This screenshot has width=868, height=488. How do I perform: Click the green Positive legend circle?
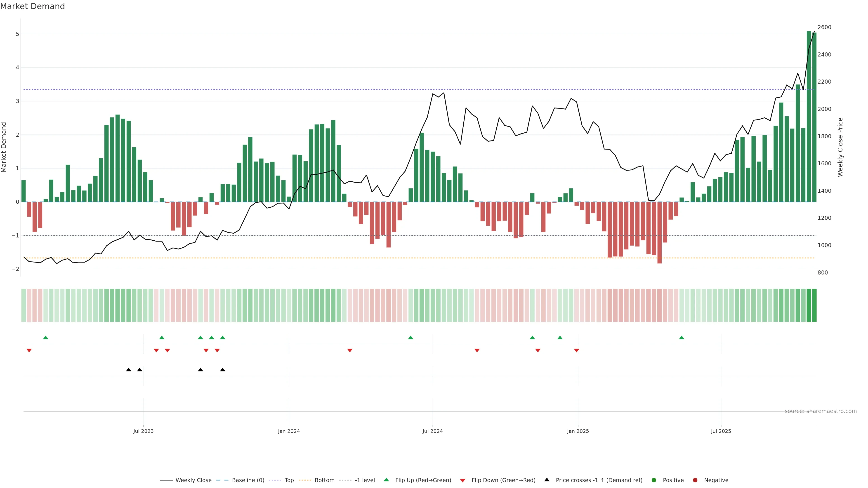click(x=654, y=480)
